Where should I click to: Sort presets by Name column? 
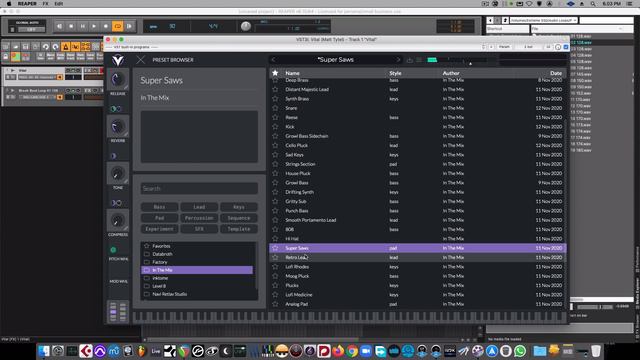(x=292, y=73)
